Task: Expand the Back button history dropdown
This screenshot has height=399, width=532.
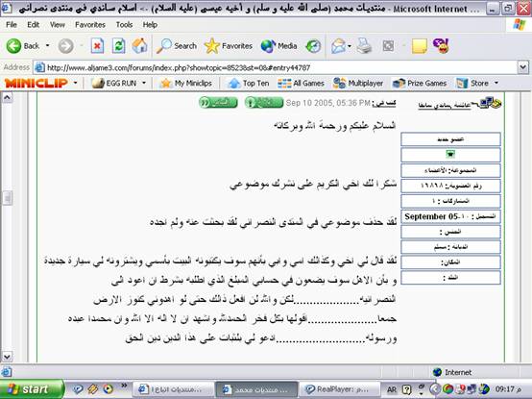Action: point(47,45)
